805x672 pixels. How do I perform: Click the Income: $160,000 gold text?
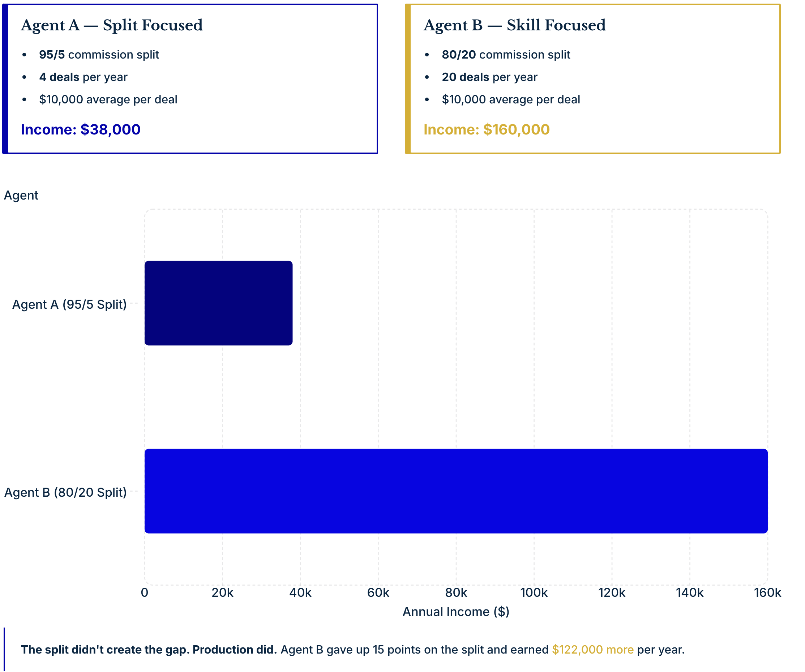point(486,129)
